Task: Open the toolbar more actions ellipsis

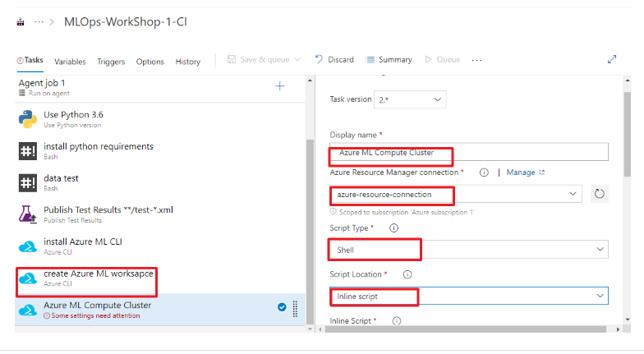Action: (476, 60)
